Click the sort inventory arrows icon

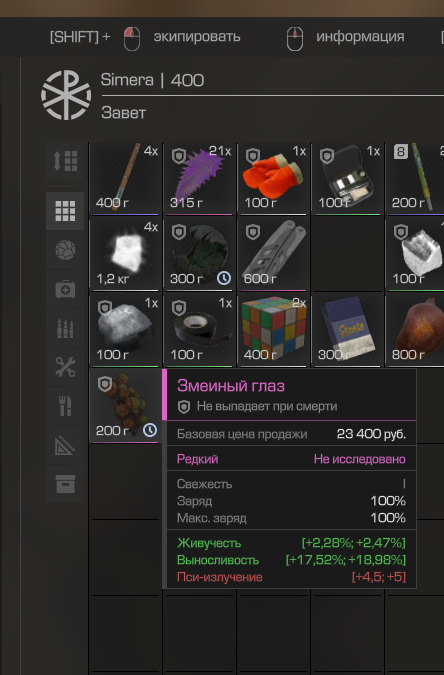65,161
